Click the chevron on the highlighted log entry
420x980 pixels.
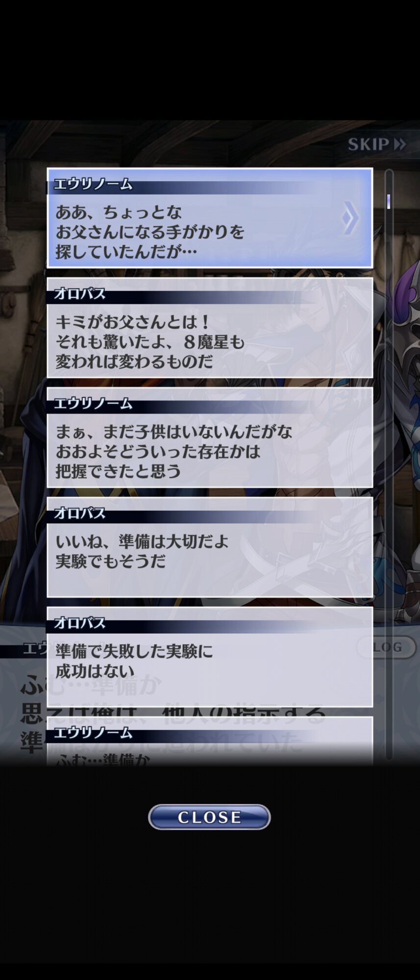(x=350, y=218)
